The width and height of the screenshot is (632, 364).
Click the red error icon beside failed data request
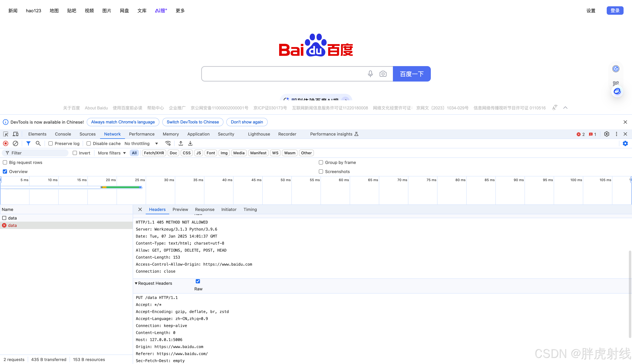(x=4, y=225)
